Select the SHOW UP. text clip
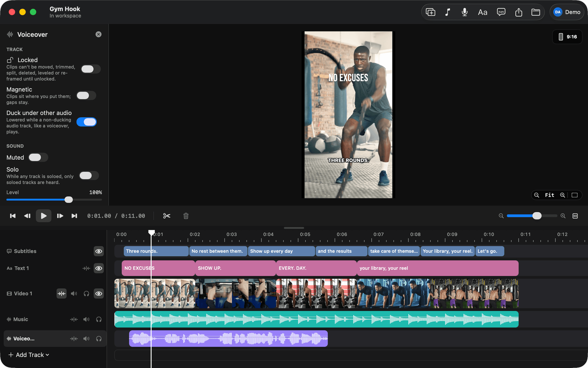Screen dimensions: 588x368 coord(235,268)
